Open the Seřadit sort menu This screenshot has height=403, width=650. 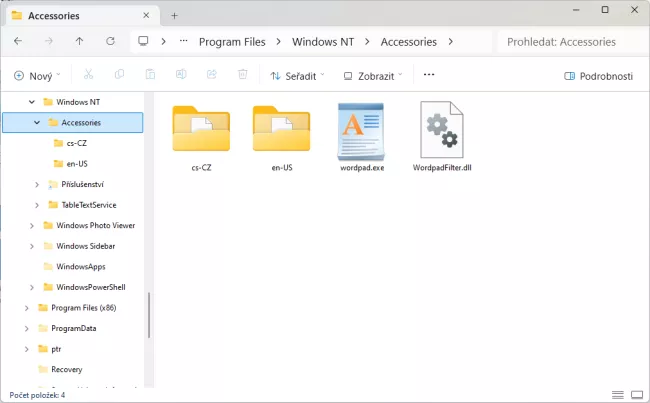tap(297, 76)
